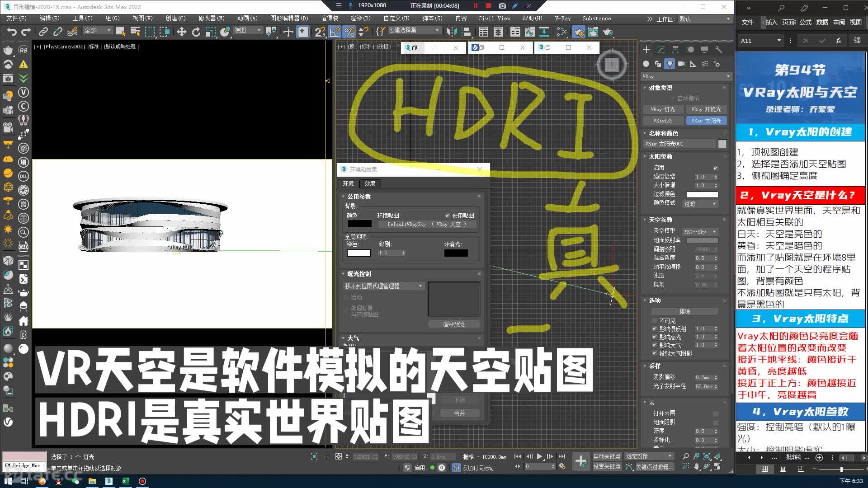
Task: Open the VRay light category dropdown
Action: 686,76
